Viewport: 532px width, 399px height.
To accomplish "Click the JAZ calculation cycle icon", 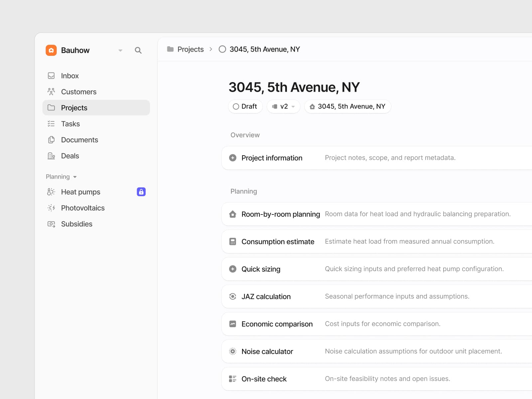I will coord(233,297).
